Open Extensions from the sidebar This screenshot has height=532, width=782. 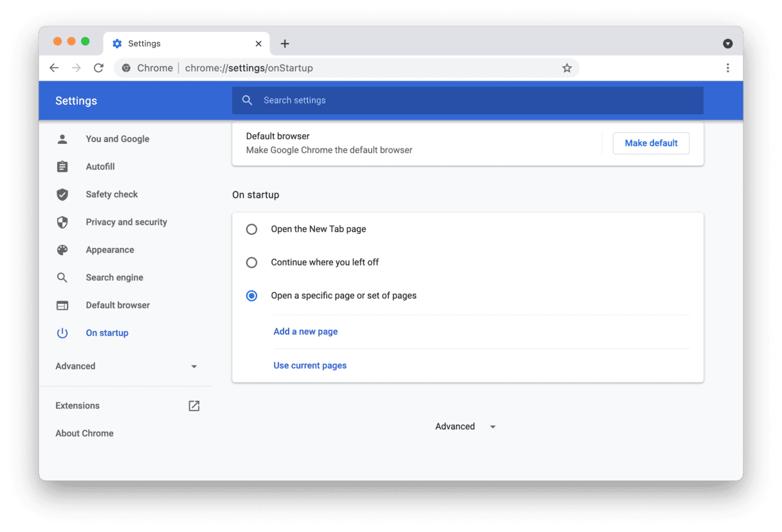[77, 405]
